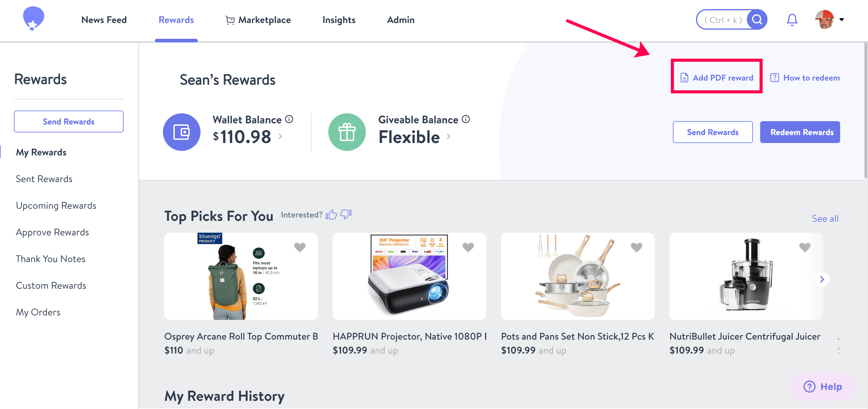868x409 pixels.
Task: Open the Marketplace tab
Action: tap(258, 20)
